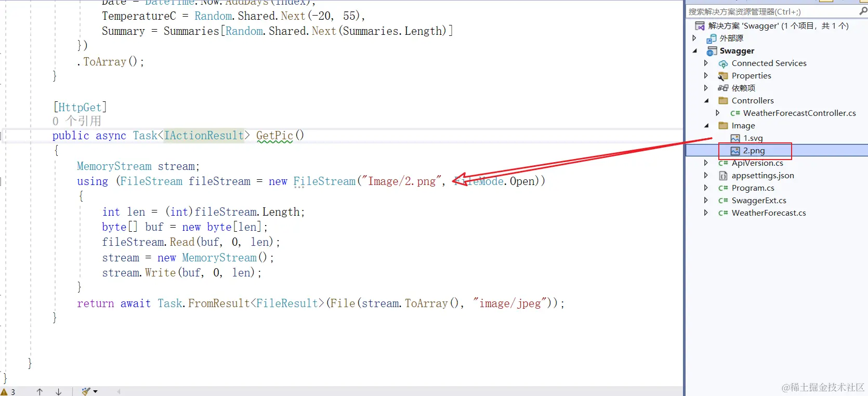
Task: Click the C# icon of ApiVersion.cs
Action: 723,163
